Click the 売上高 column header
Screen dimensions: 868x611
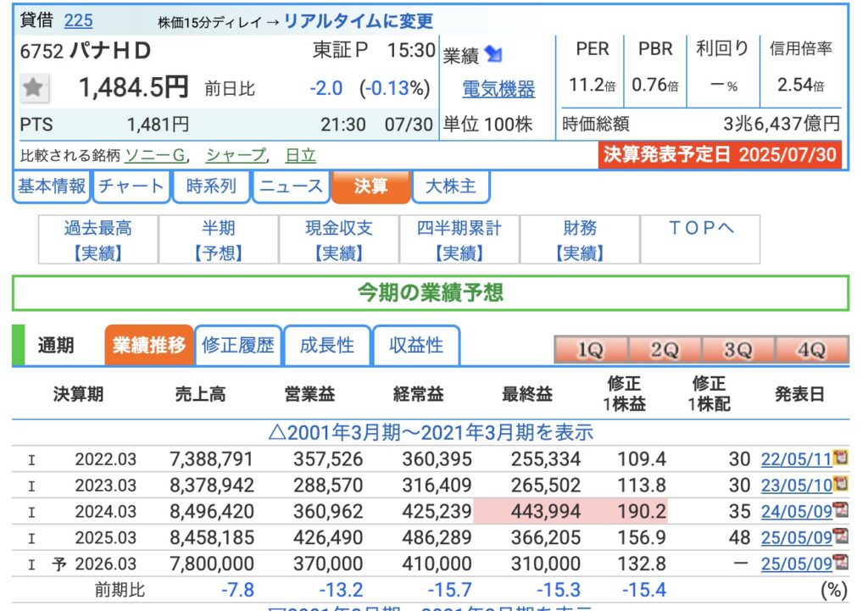200,394
